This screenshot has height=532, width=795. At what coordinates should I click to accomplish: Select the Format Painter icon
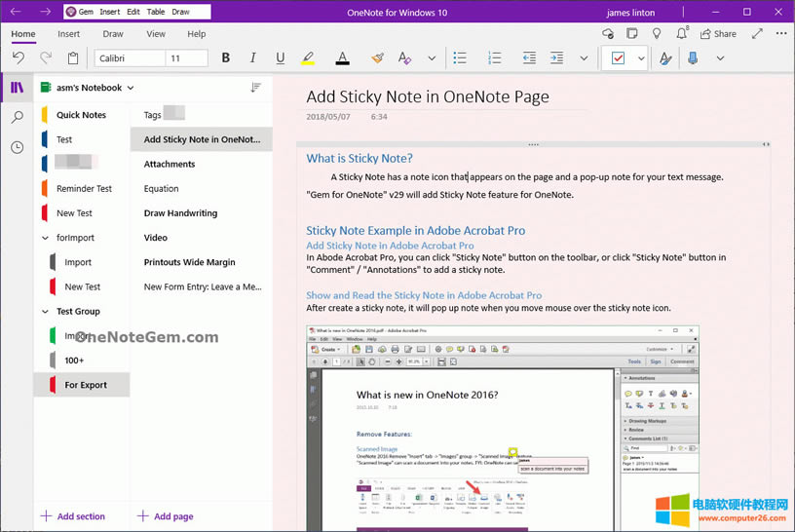pyautogui.click(x=377, y=58)
